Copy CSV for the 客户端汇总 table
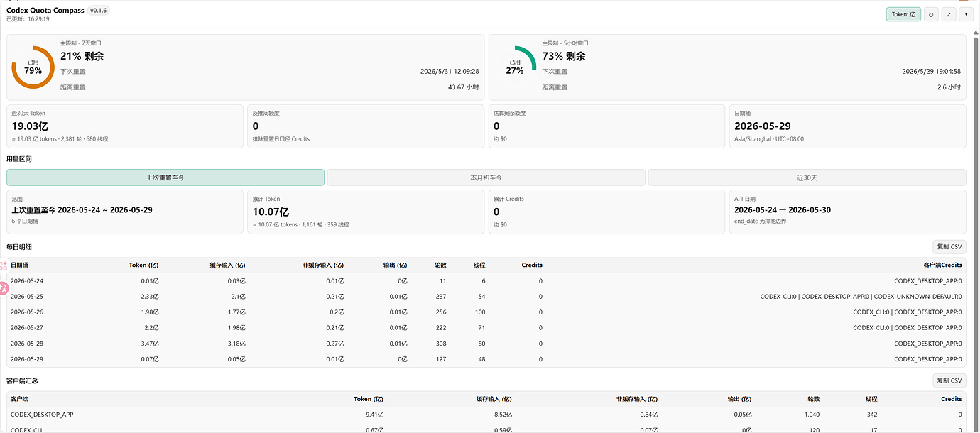The height and width of the screenshot is (433, 980). (949, 381)
